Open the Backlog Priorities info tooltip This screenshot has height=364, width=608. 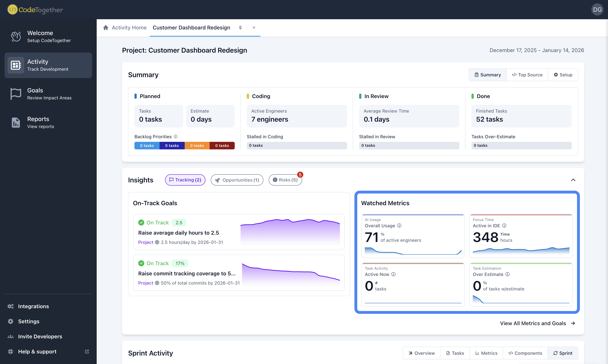click(x=175, y=137)
